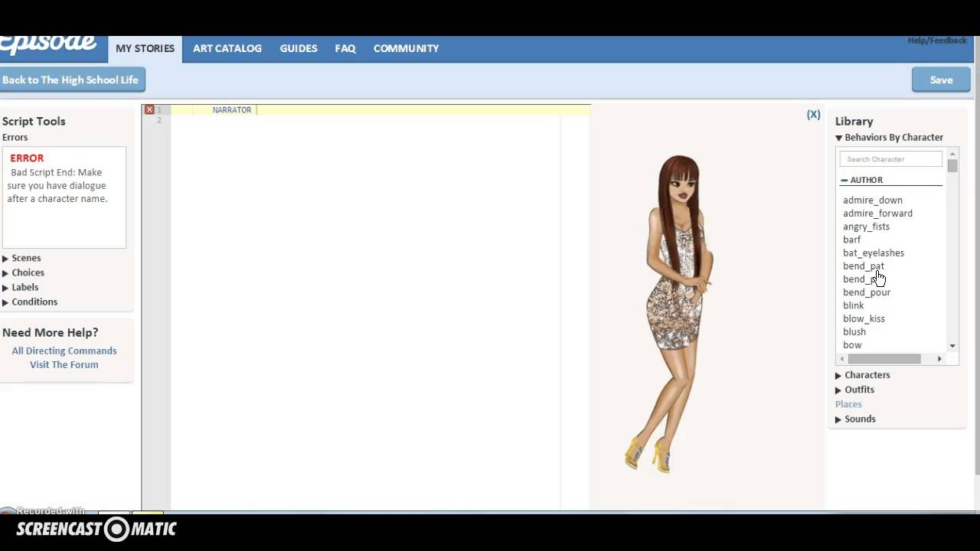This screenshot has height=551, width=980.
Task: Select the bend_pat behavior
Action: tap(864, 266)
